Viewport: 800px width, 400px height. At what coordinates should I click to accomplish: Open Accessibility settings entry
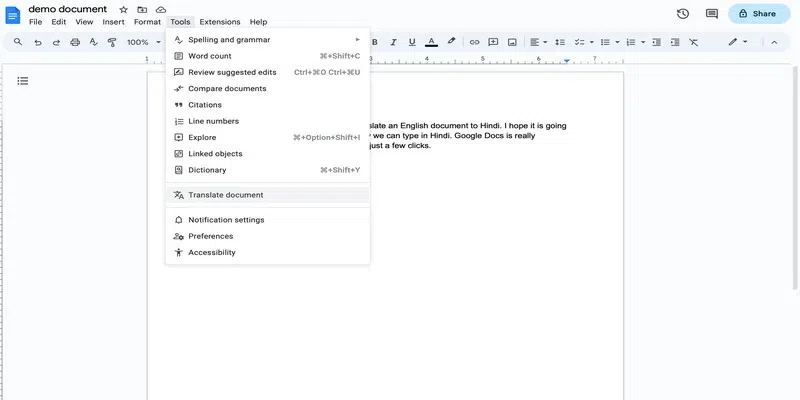[x=268, y=253]
